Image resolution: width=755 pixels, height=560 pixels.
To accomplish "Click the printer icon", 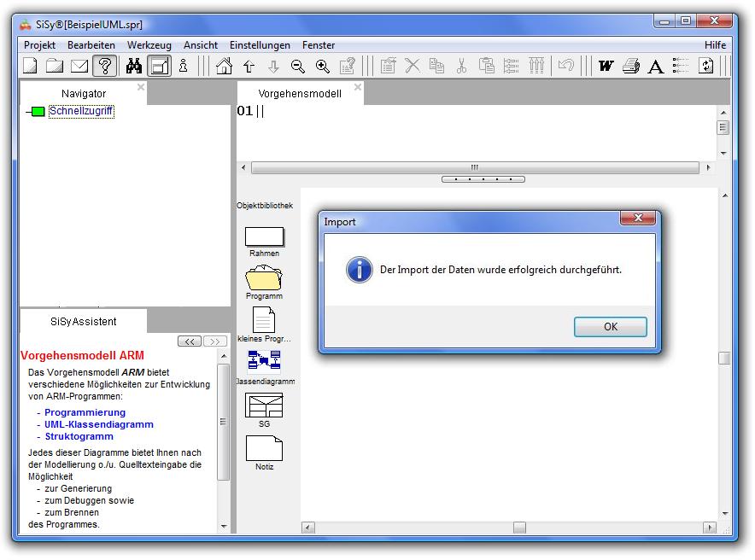I will click(x=631, y=66).
